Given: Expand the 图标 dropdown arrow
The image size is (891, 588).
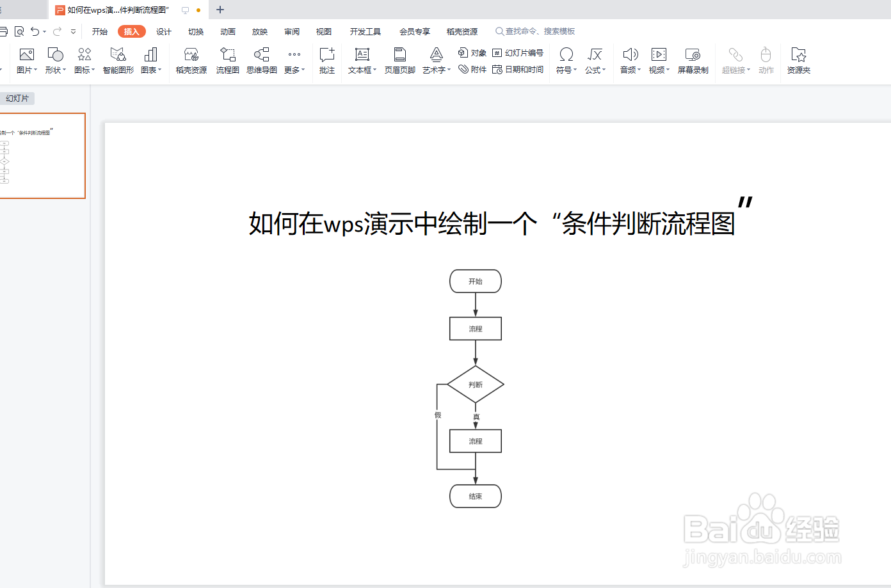Looking at the screenshot, I should (93, 70).
